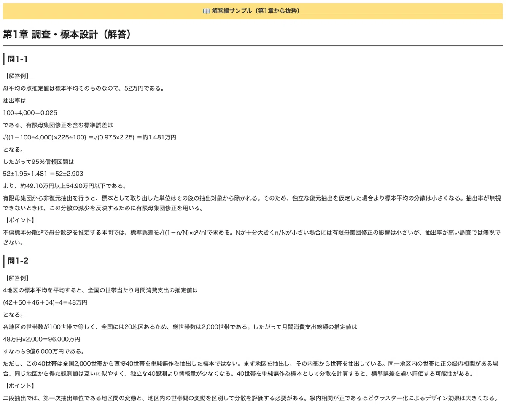Click the standard error formula ending 約1.481万円
This screenshot has height=420, width=506.
(x=89, y=137)
